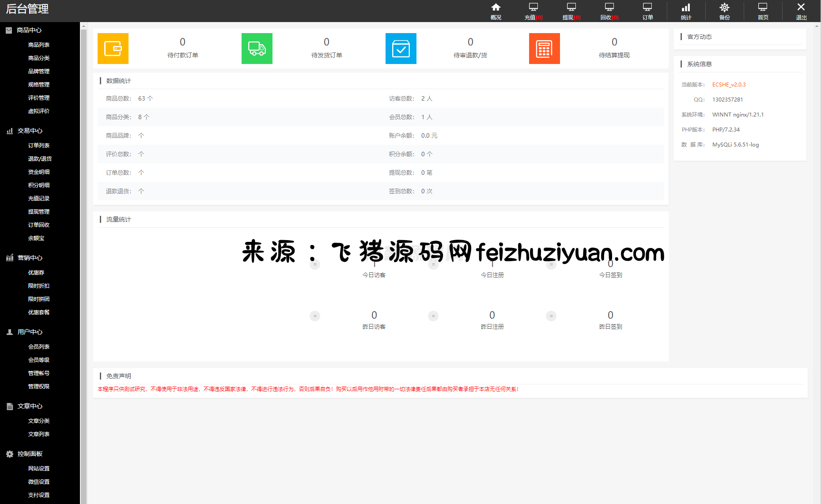Go to 会员列表 in sidebar
This screenshot has width=821, height=504.
coord(39,347)
